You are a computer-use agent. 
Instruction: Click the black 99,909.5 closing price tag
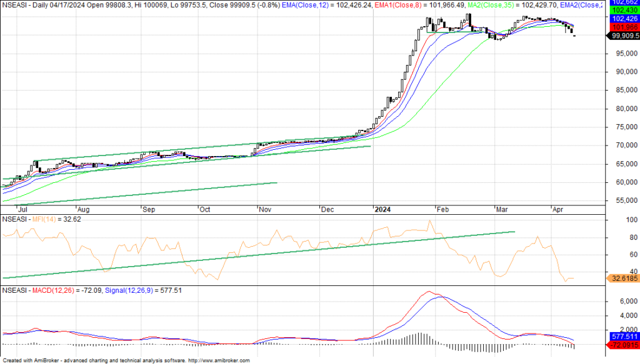(x=622, y=36)
